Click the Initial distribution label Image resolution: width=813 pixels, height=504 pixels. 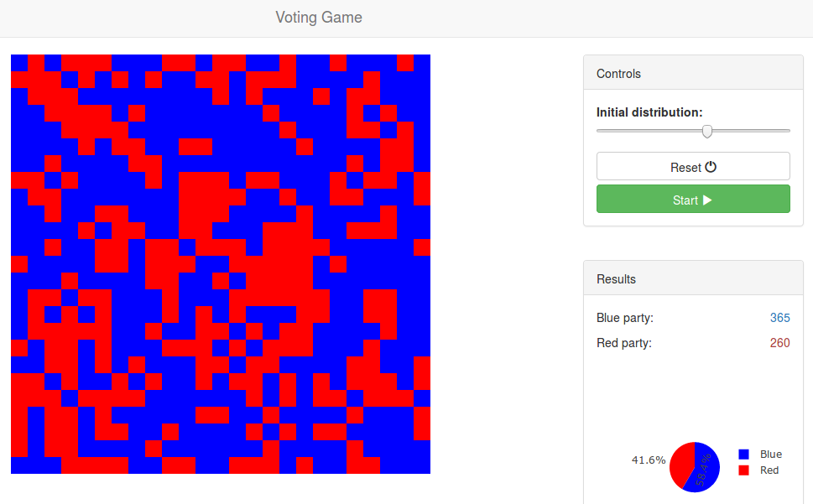click(x=649, y=112)
